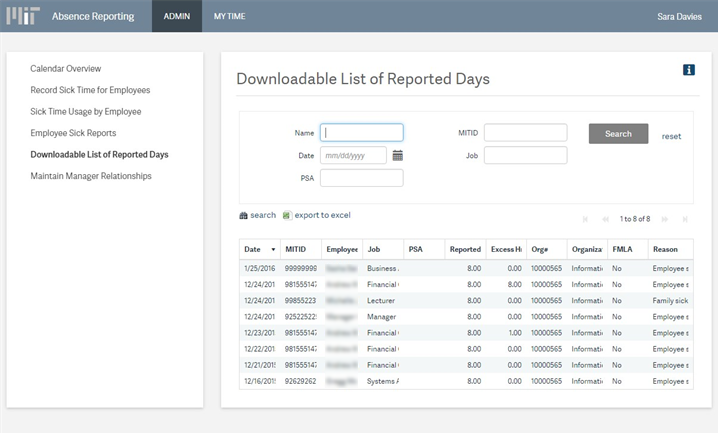Open Calendar Overview in sidebar
718x433 pixels.
(65, 68)
